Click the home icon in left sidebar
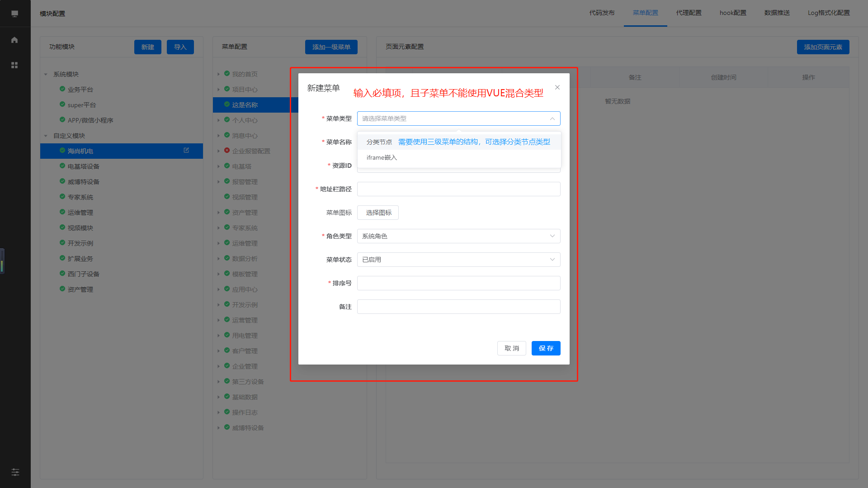Screen dimensions: 868x488 pyautogui.click(x=14, y=40)
